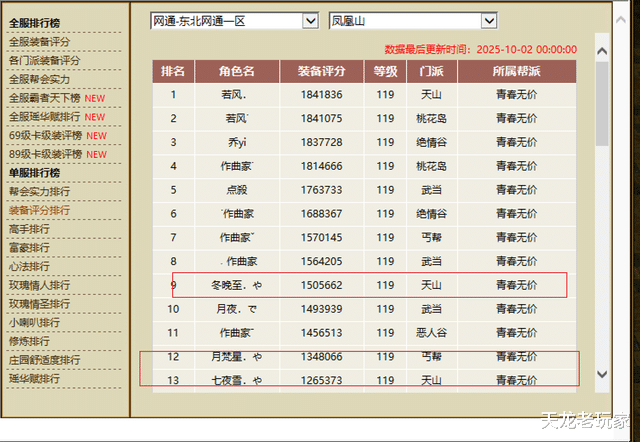640x442 pixels.
Task: Click the outer page scroll-up arrow
Action: [621, 20]
